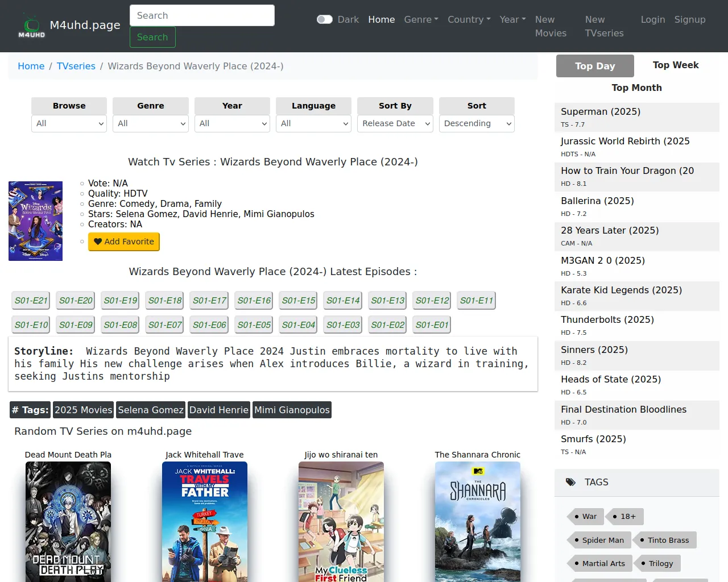Select the Trilogy tag
The width and height of the screenshot is (728, 582).
pyautogui.click(x=657, y=564)
